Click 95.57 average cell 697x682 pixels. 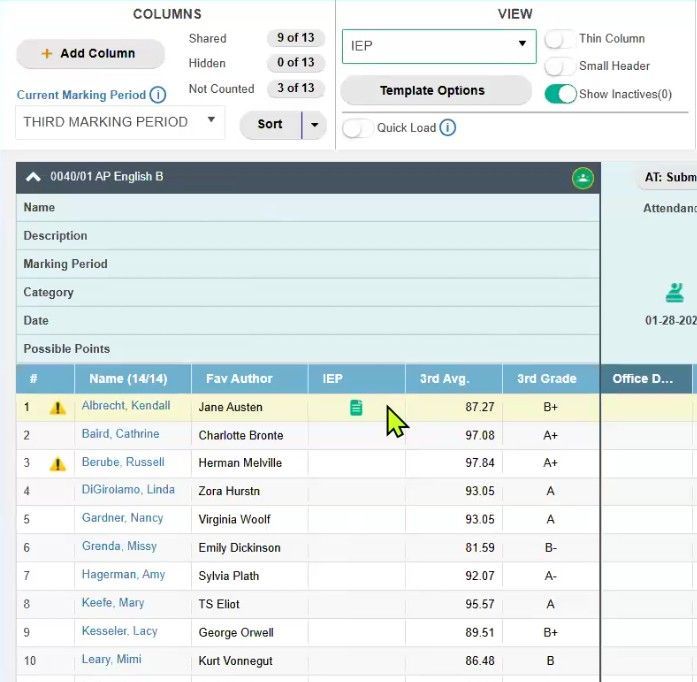click(454, 604)
